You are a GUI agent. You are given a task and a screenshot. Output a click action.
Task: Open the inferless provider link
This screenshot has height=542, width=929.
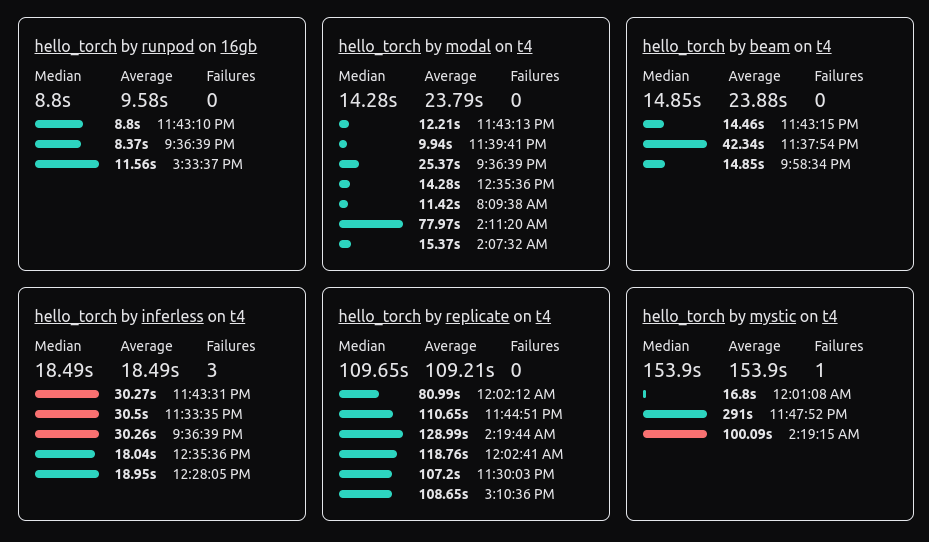tap(172, 316)
